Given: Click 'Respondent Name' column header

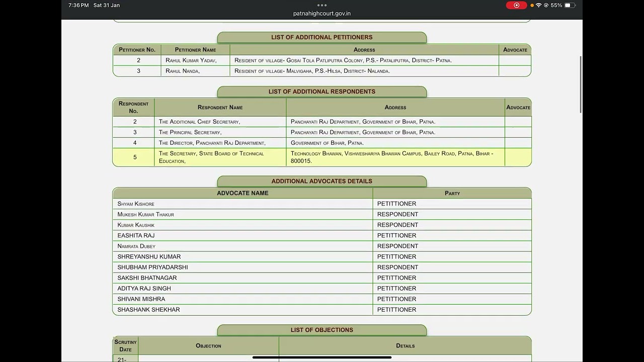Looking at the screenshot, I should point(220,107).
